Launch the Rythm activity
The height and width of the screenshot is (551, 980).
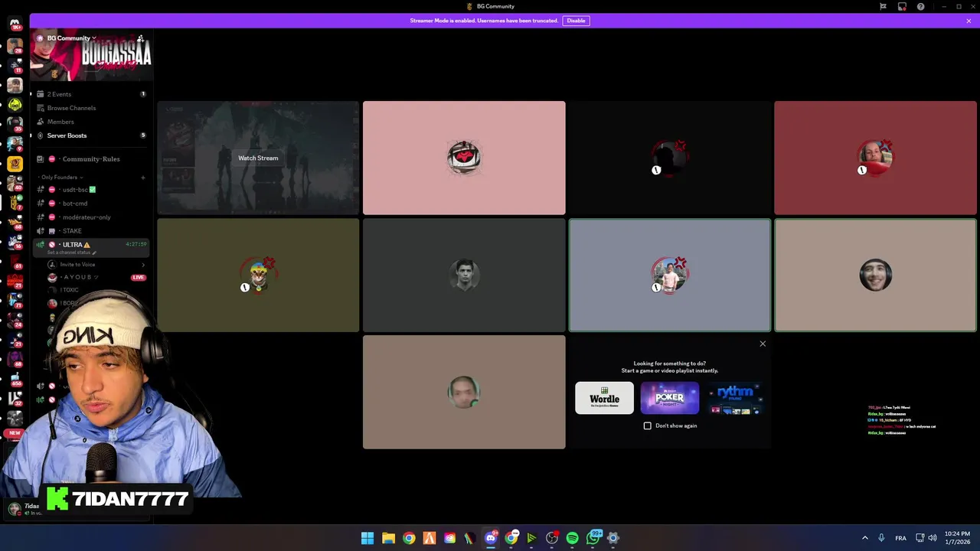click(x=735, y=398)
